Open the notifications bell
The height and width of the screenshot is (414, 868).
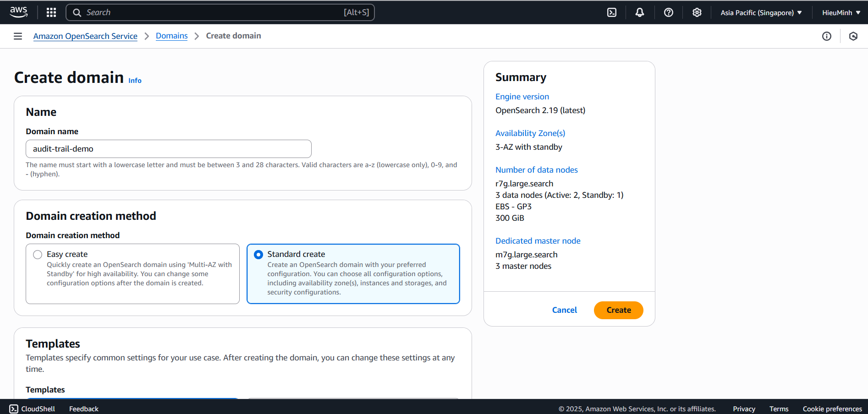(x=640, y=12)
